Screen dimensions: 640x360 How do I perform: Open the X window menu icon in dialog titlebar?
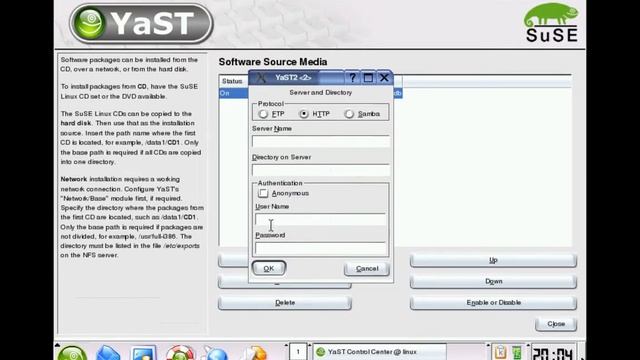point(260,78)
